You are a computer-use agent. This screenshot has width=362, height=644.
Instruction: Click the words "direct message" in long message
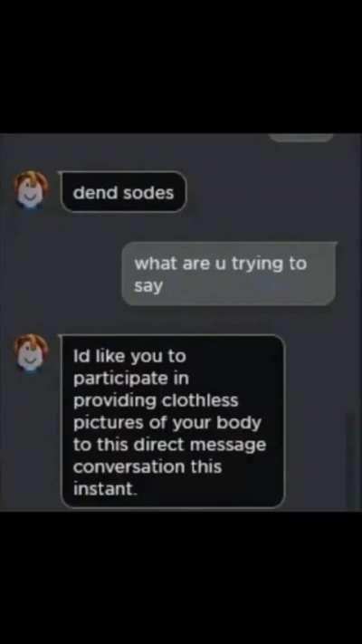pyautogui.click(x=201, y=446)
